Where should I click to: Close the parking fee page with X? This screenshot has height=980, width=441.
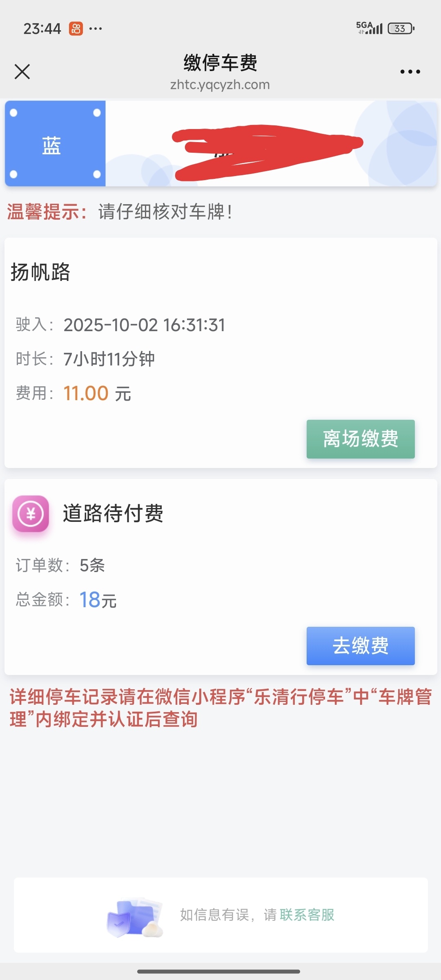tap(22, 71)
